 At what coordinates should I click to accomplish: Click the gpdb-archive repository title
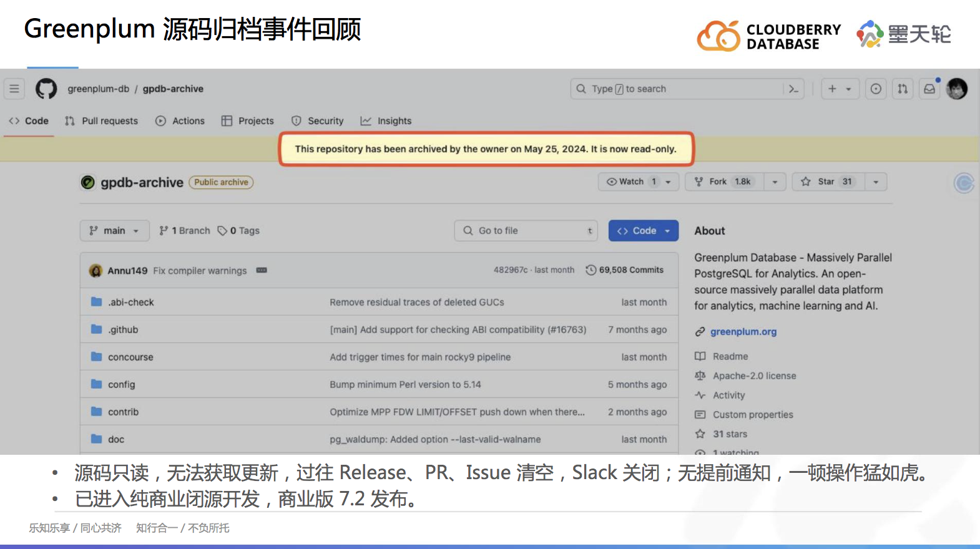[142, 182]
